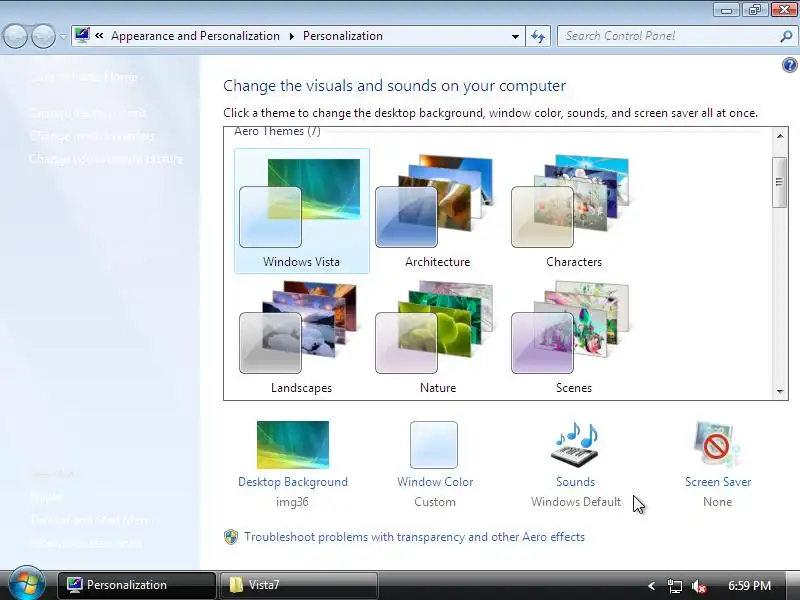Click the Sounds link text
The height and width of the screenshot is (600, 800).
pos(576,482)
